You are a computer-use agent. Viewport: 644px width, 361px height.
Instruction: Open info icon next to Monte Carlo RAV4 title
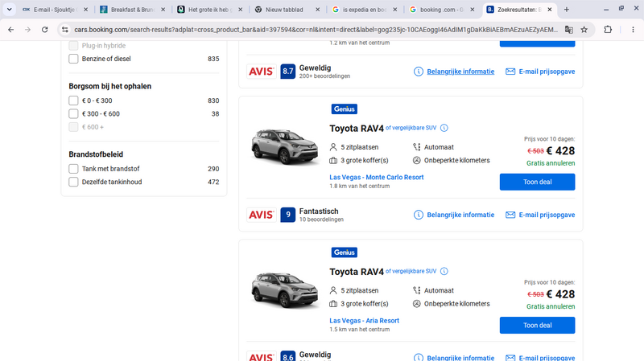tap(444, 128)
